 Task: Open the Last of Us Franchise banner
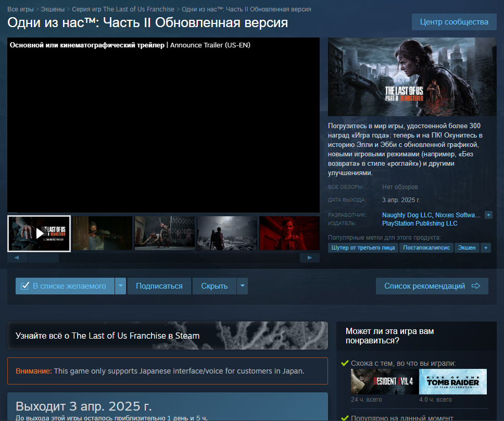(168, 336)
